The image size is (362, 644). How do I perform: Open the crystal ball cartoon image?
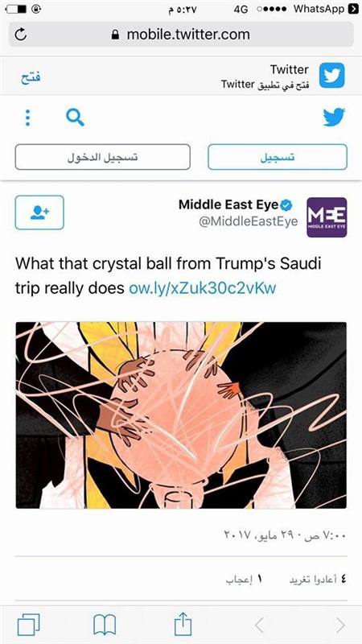[x=181, y=415]
